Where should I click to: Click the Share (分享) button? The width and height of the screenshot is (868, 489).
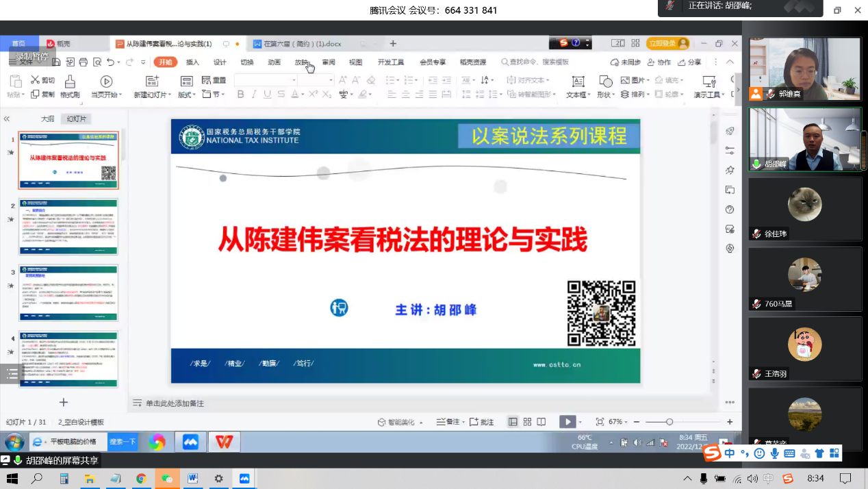(x=690, y=62)
